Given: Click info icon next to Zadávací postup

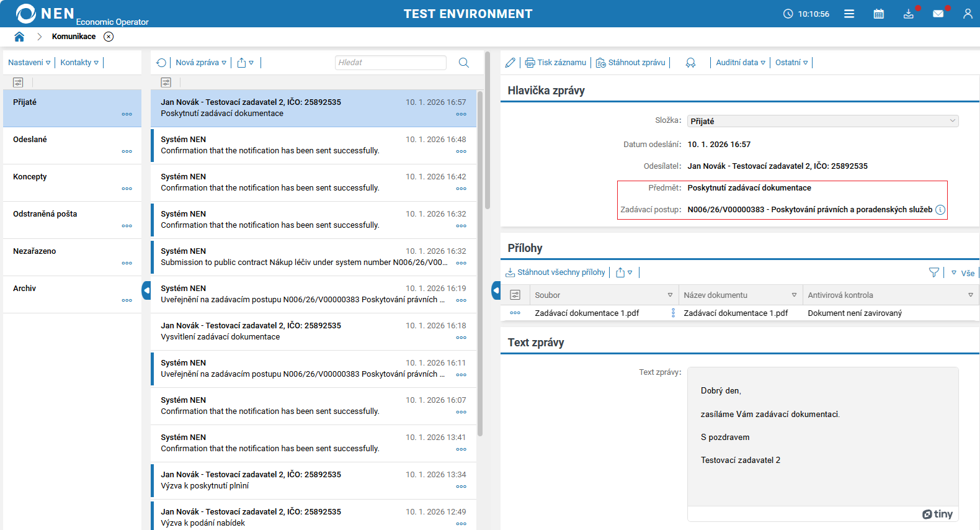Looking at the screenshot, I should coord(940,210).
